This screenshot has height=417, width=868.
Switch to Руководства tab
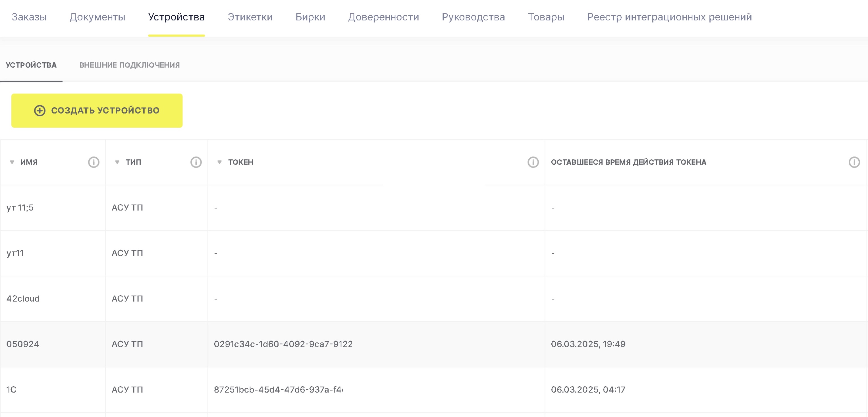474,17
